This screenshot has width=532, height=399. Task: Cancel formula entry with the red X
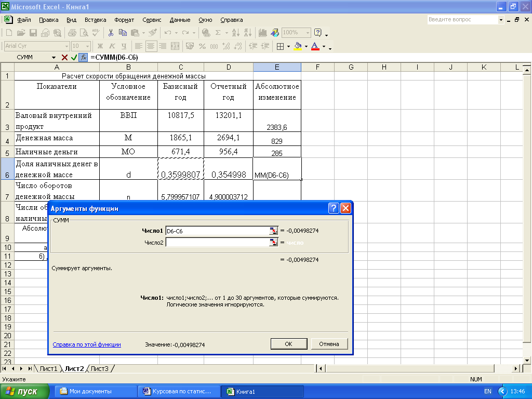64,57
